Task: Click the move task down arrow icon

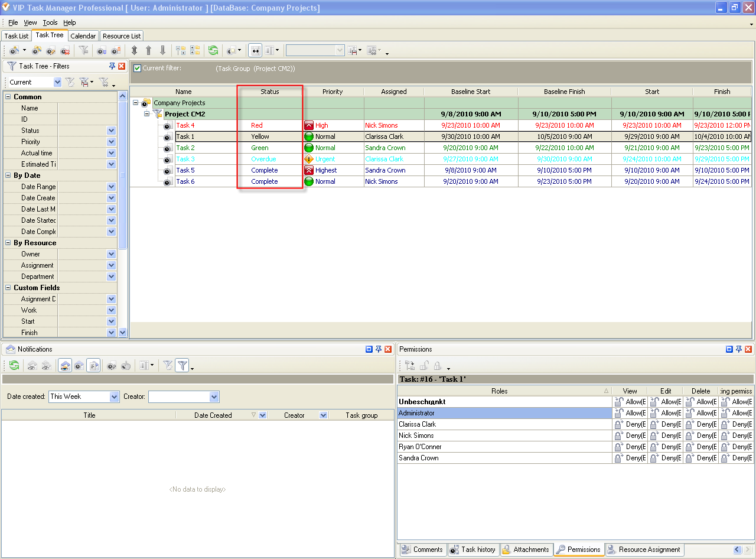Action: click(163, 51)
